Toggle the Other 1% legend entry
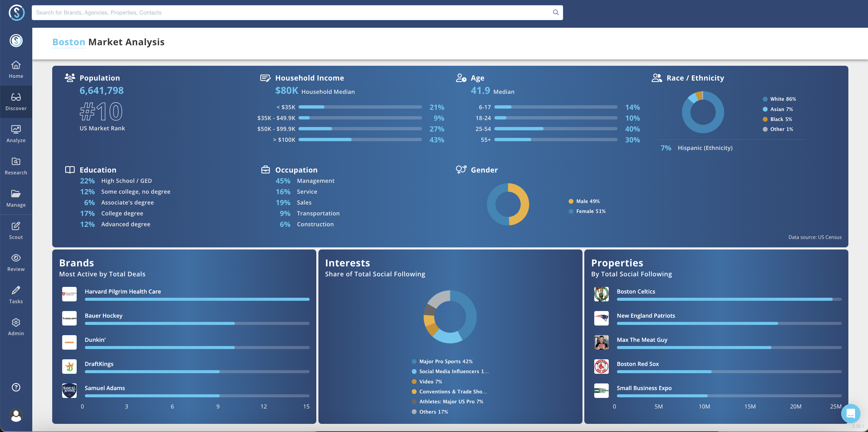 click(778, 129)
